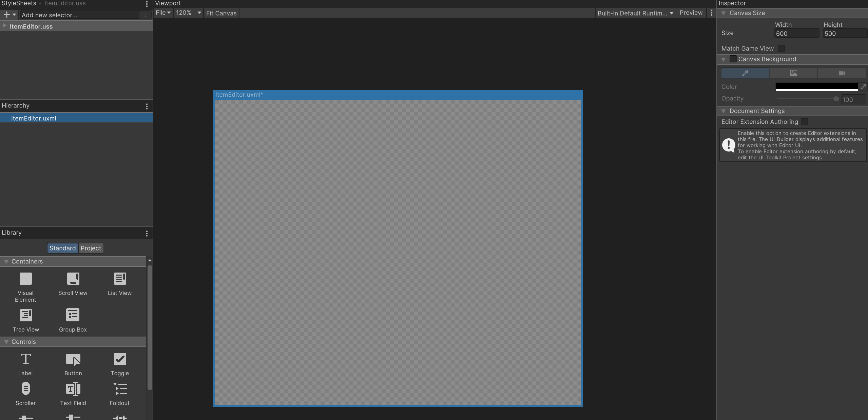Open the 120% zoom dropdown
868x420 pixels.
pos(189,13)
